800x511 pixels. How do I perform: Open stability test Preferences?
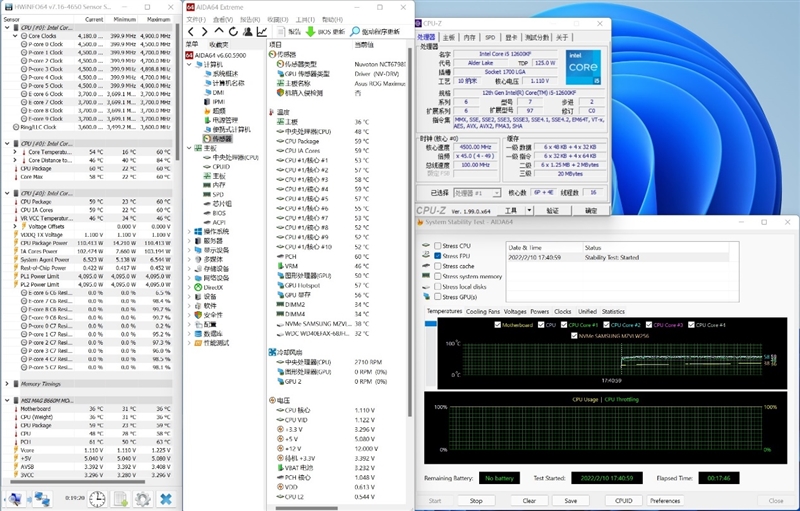click(665, 501)
